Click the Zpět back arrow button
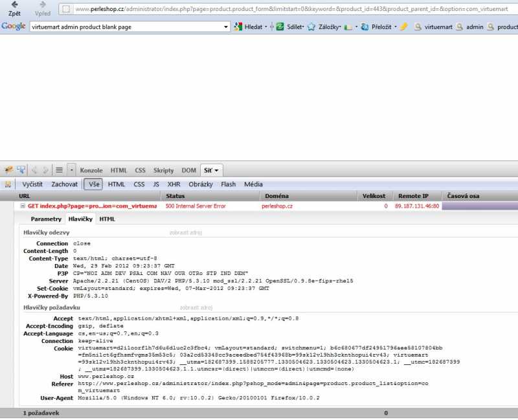The image size is (518, 420). (14, 8)
